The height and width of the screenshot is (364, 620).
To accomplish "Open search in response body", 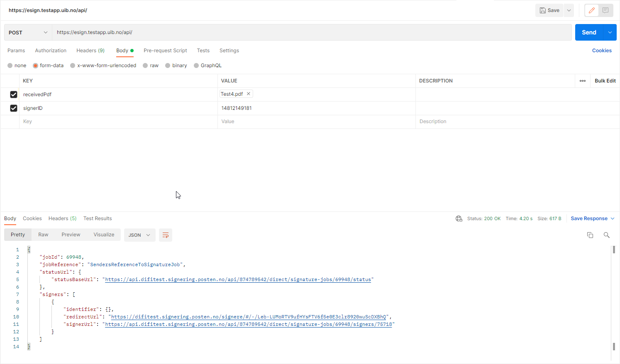I will (607, 235).
